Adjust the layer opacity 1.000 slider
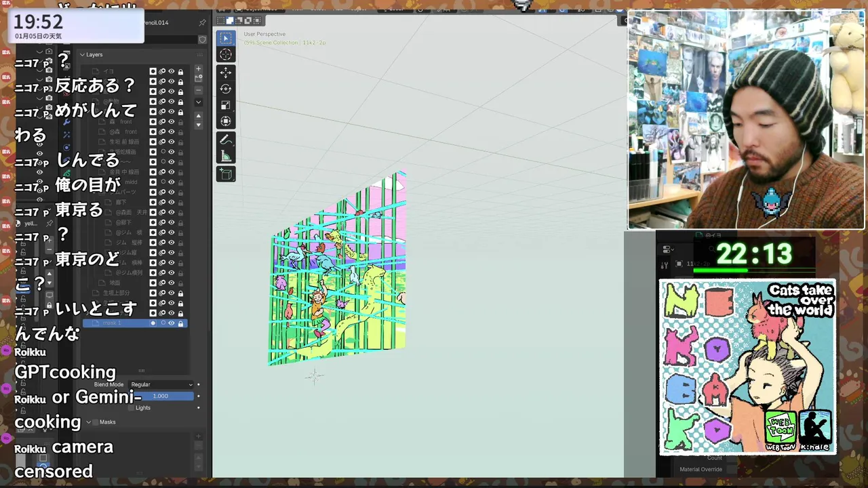The image size is (868, 488). coord(160,396)
